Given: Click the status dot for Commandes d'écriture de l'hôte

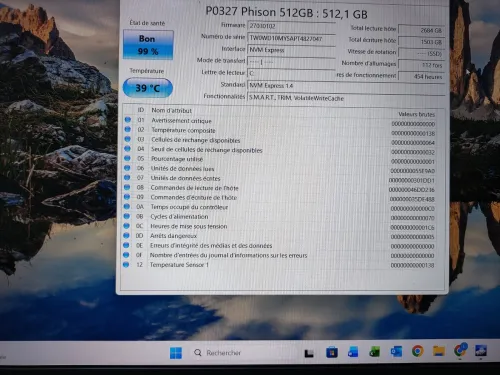Looking at the screenshot, I should [x=127, y=197].
